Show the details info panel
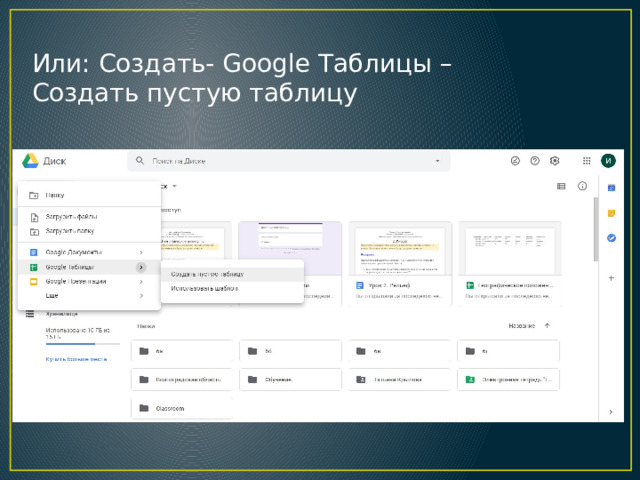 coord(582,186)
